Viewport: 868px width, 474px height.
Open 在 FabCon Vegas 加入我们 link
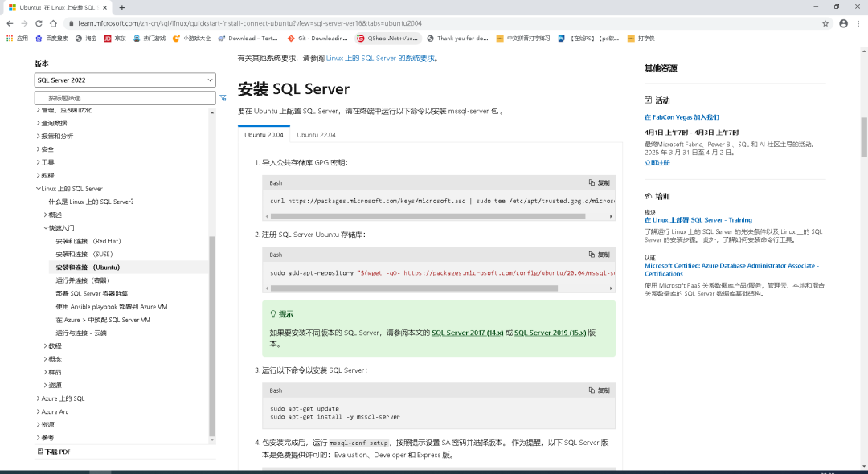coord(682,117)
